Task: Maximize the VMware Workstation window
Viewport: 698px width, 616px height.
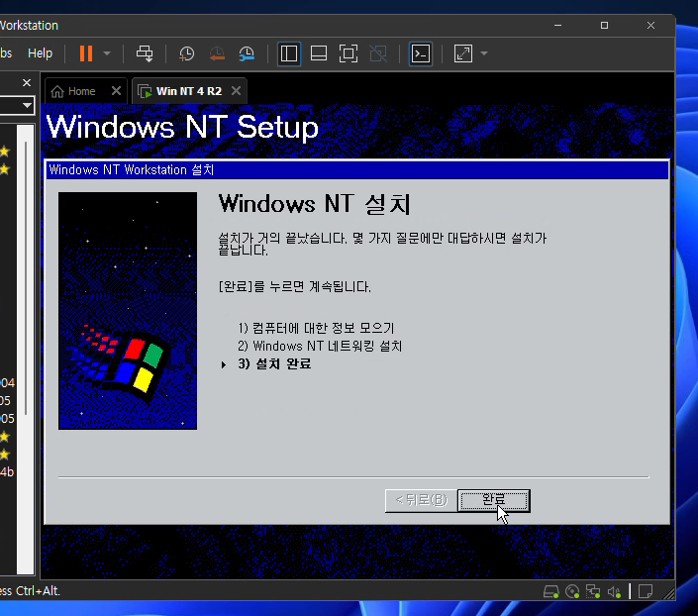Action: click(x=604, y=26)
